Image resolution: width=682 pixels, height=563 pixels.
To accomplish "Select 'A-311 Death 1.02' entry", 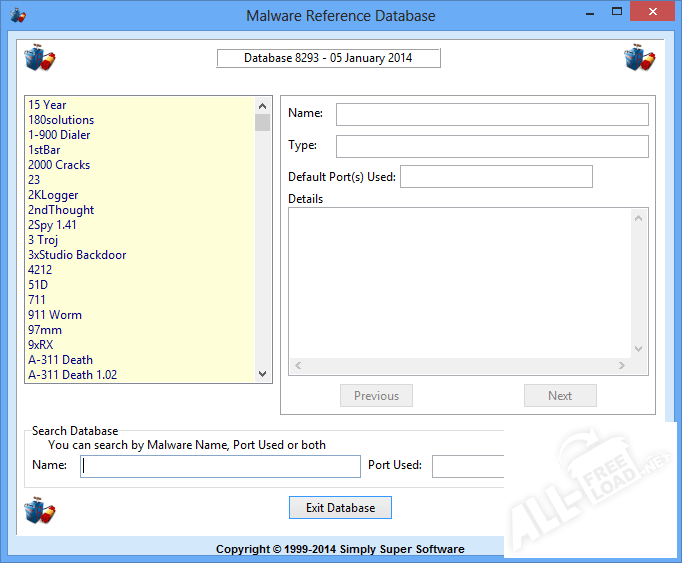I will click(x=73, y=375).
